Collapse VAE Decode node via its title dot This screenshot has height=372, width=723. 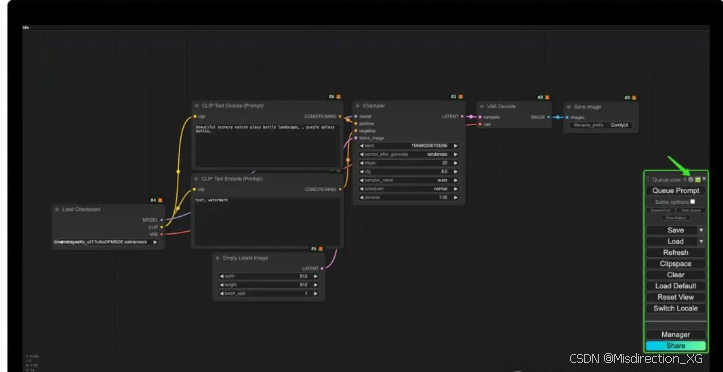pyautogui.click(x=481, y=106)
